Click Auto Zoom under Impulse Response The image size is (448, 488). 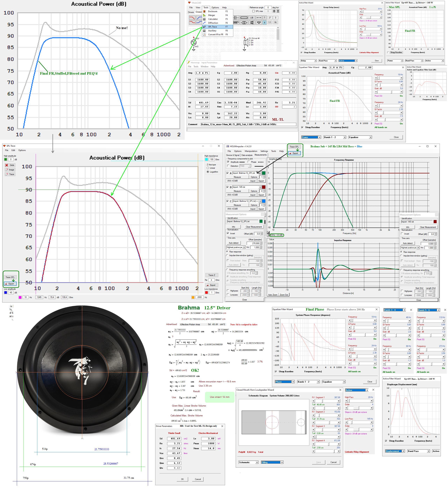273,295
